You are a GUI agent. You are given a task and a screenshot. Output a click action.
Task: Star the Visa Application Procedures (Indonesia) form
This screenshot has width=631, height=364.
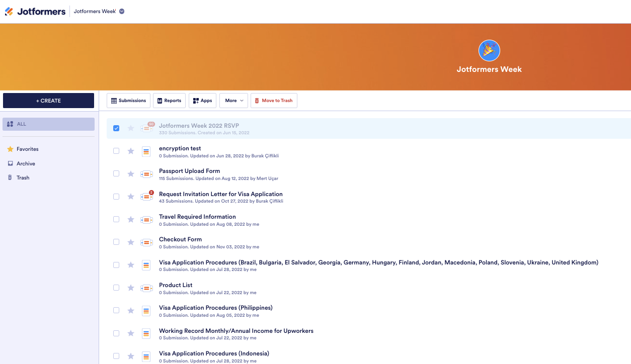[131, 356]
